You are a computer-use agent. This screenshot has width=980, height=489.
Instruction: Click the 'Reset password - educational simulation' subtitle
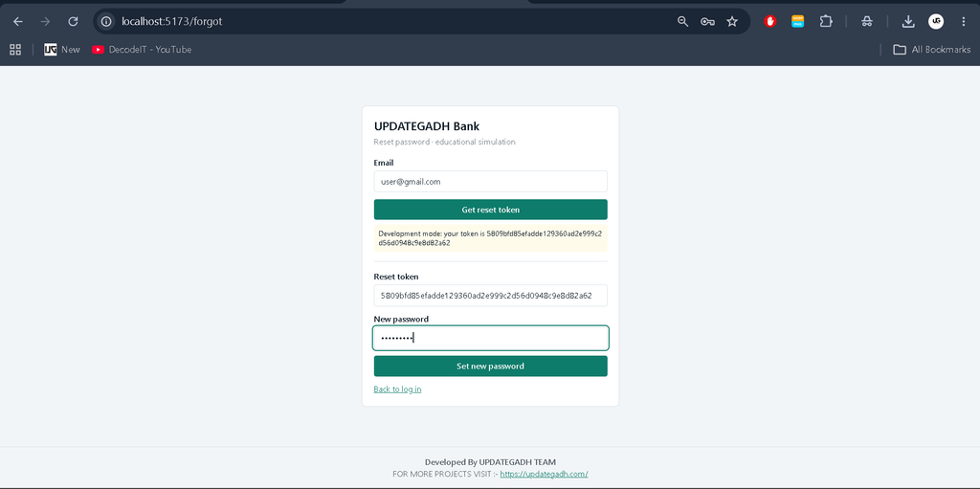click(444, 142)
